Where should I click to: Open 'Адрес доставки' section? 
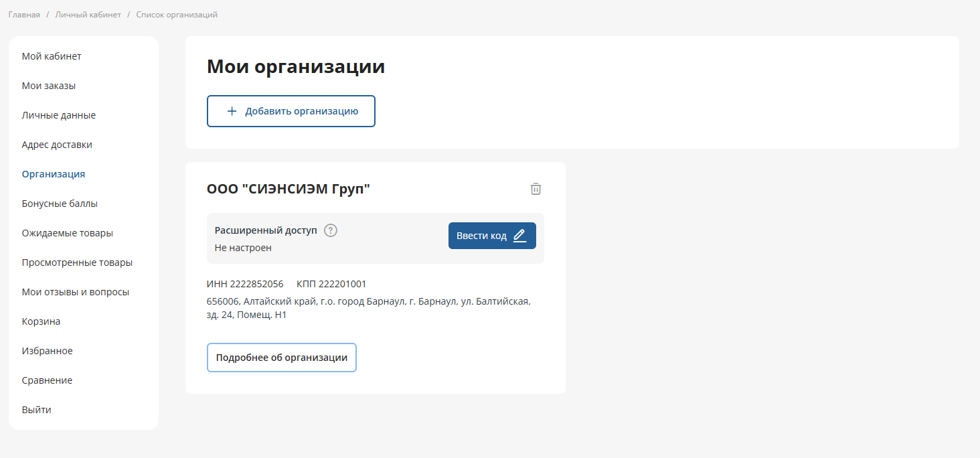[57, 145]
